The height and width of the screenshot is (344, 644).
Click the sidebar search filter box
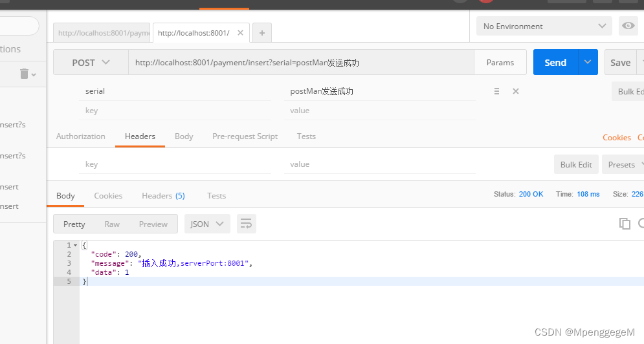pos(19,27)
